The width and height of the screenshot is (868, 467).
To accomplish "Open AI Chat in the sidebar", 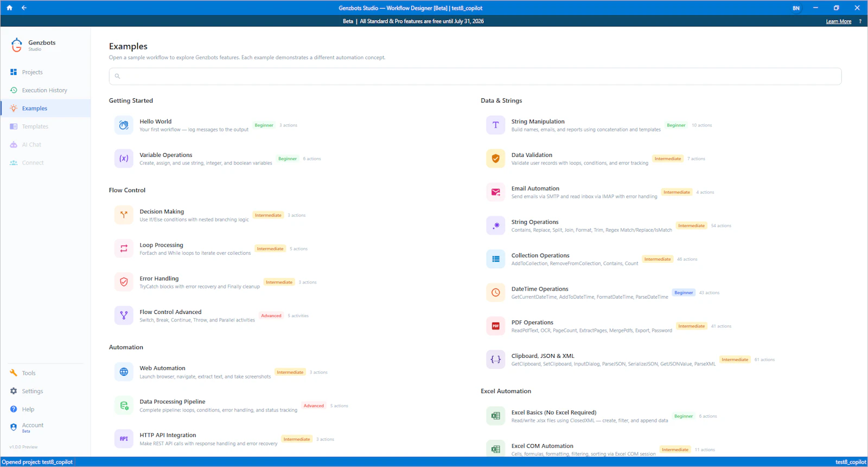I will coord(46,144).
